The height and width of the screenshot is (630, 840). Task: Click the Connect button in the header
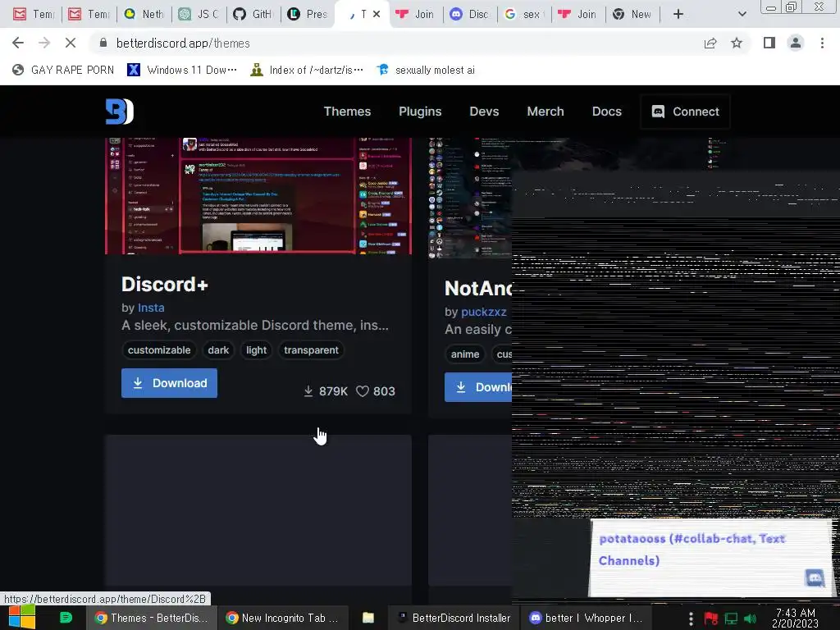(685, 112)
